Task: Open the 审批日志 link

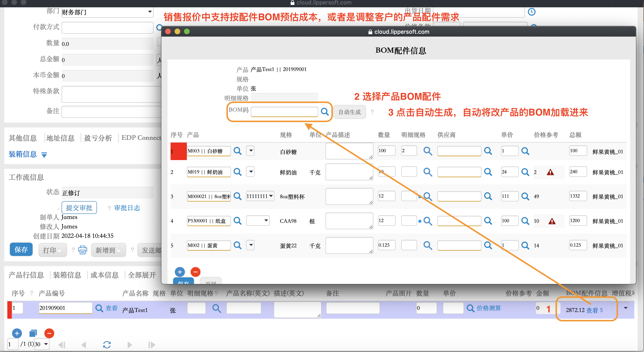Action: pos(127,208)
